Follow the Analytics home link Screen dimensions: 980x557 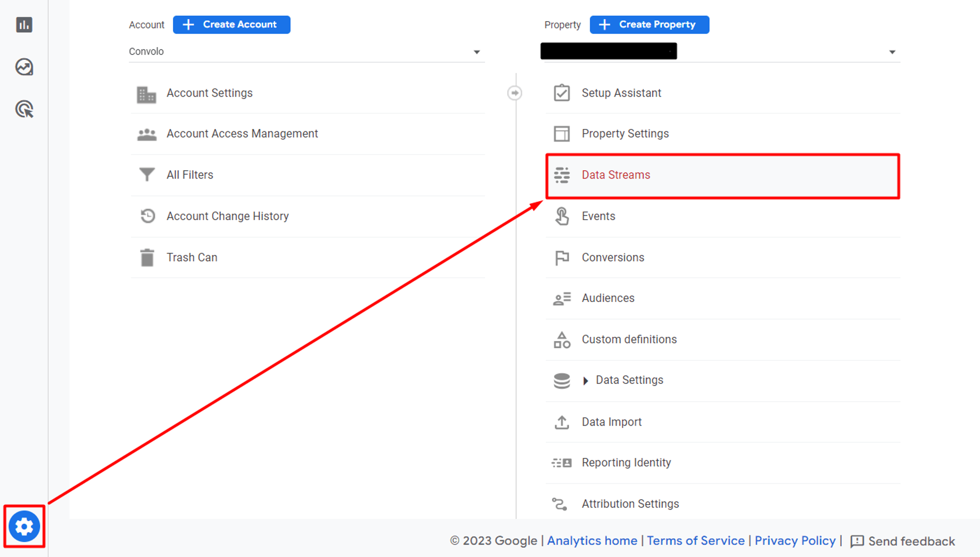(x=592, y=541)
